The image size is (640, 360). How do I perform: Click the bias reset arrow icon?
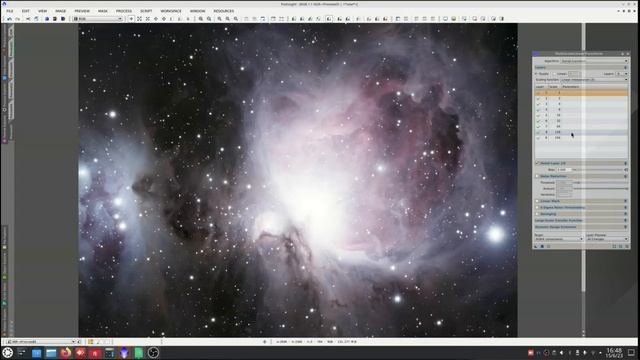(x=626, y=169)
